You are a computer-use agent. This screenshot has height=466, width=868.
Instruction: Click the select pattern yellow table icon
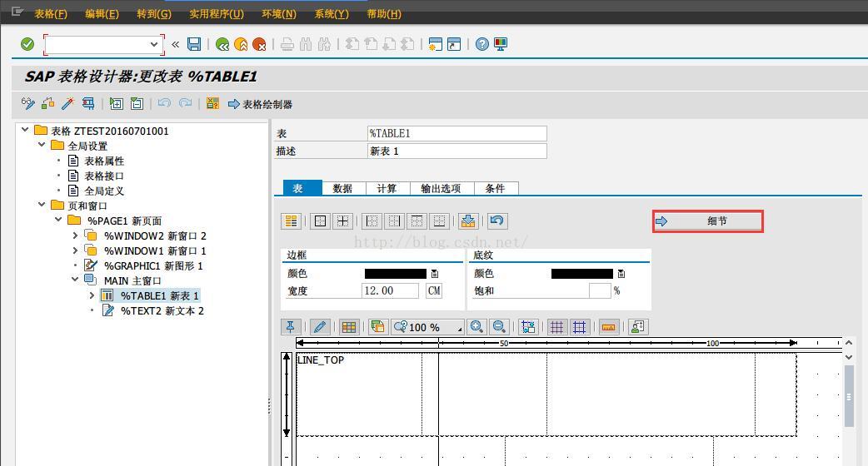292,221
